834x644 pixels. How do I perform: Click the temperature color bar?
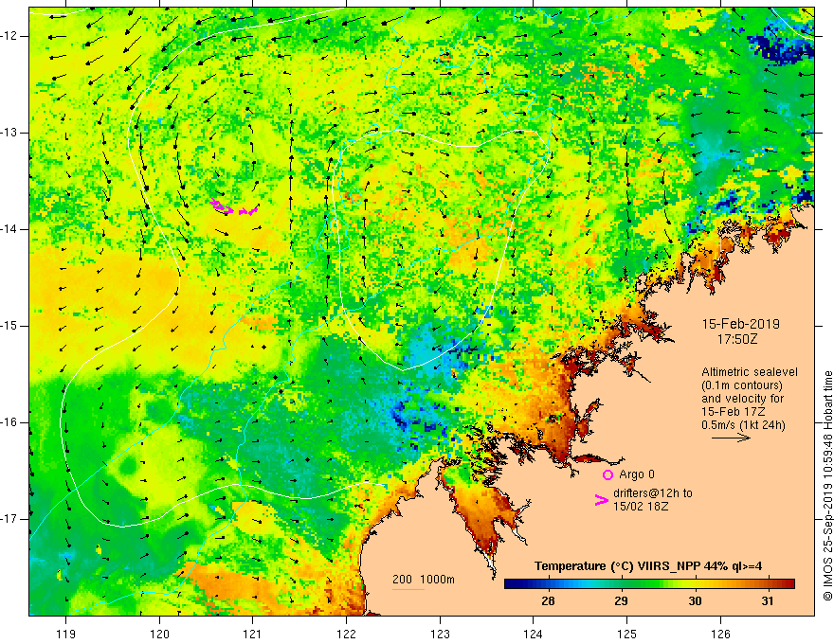(x=649, y=583)
